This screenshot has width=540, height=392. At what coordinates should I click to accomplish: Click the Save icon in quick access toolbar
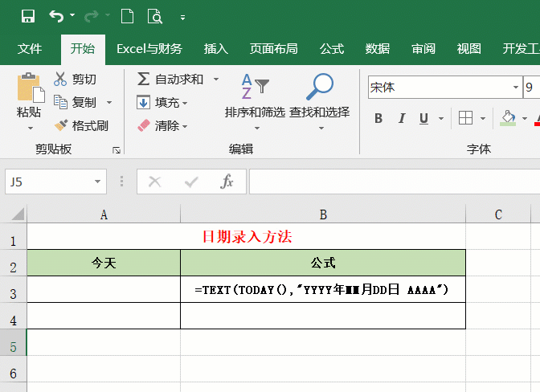pos(27,16)
